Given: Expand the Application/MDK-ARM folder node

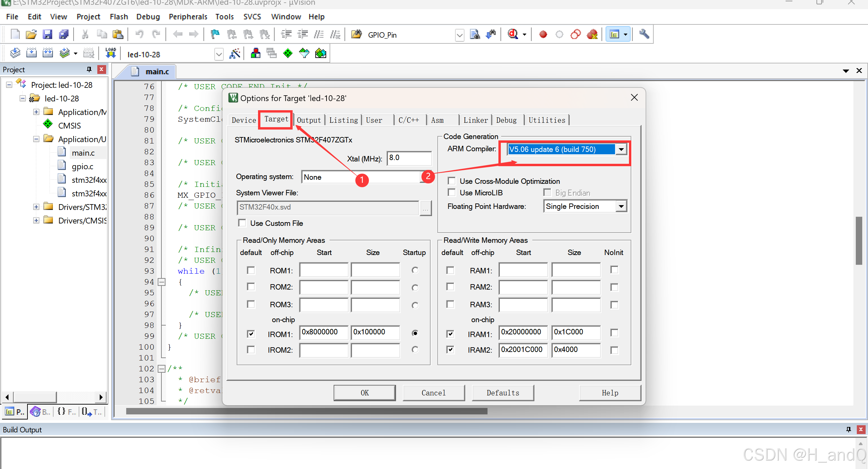Looking at the screenshot, I should (36, 112).
